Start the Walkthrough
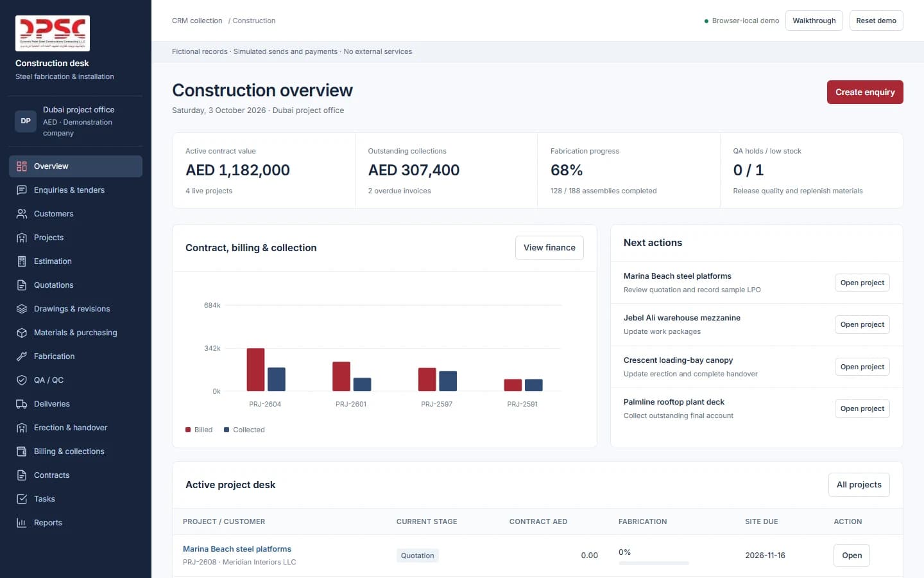The image size is (924, 578). pyautogui.click(x=814, y=21)
